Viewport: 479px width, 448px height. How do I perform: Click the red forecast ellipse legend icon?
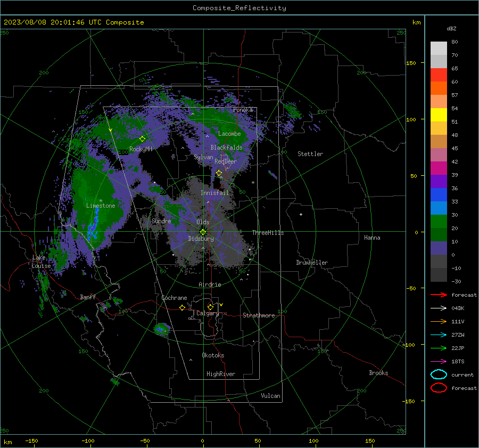[x=439, y=388]
